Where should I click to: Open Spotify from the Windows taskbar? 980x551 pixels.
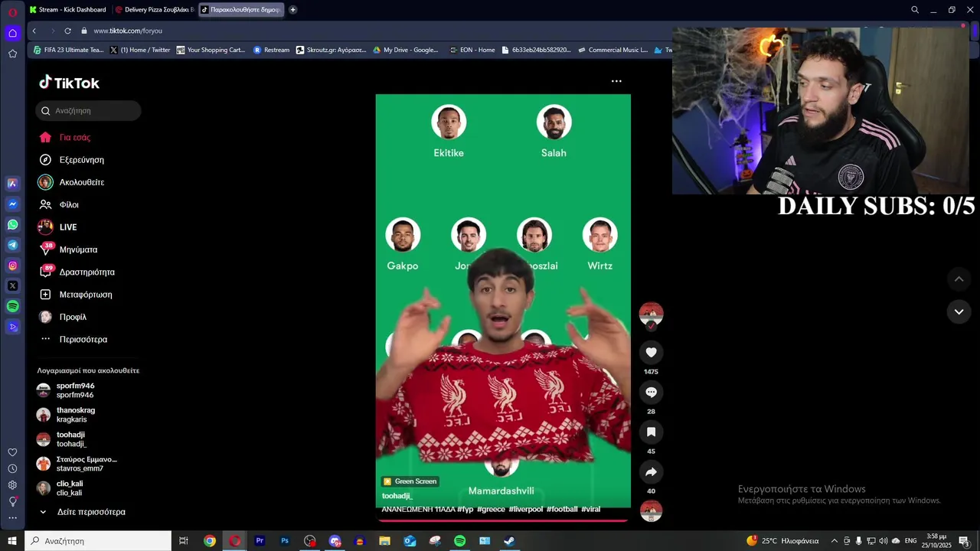point(459,541)
